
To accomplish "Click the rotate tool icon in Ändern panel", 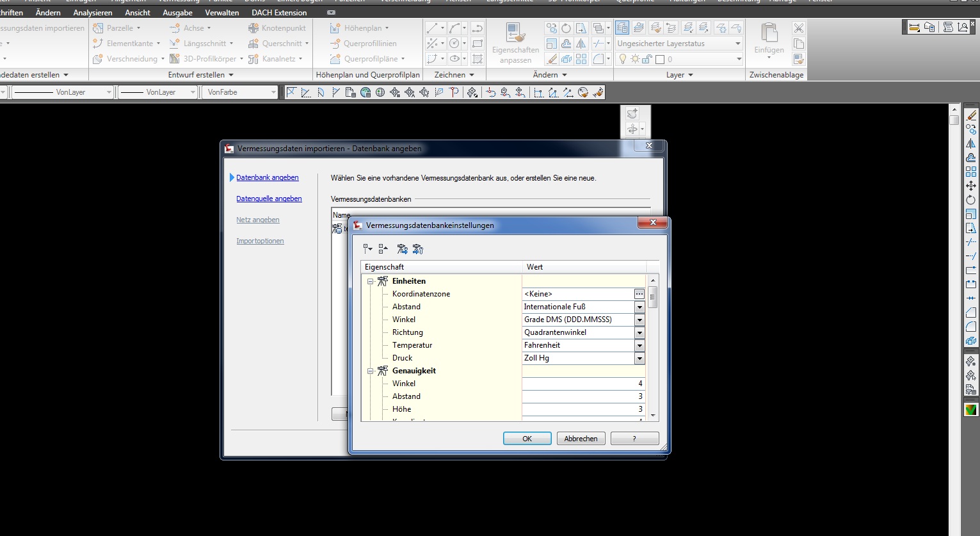I will click(566, 28).
